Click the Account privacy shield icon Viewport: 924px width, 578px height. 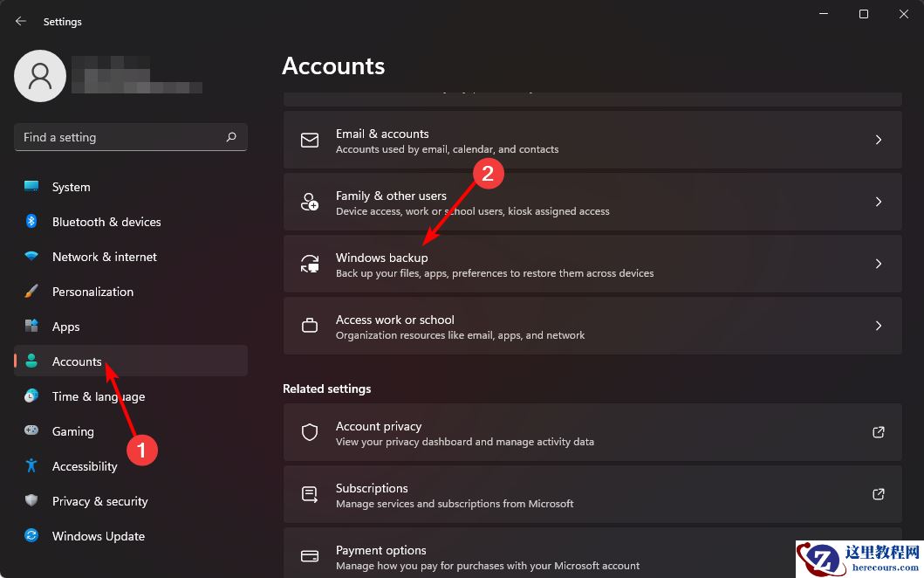(309, 432)
